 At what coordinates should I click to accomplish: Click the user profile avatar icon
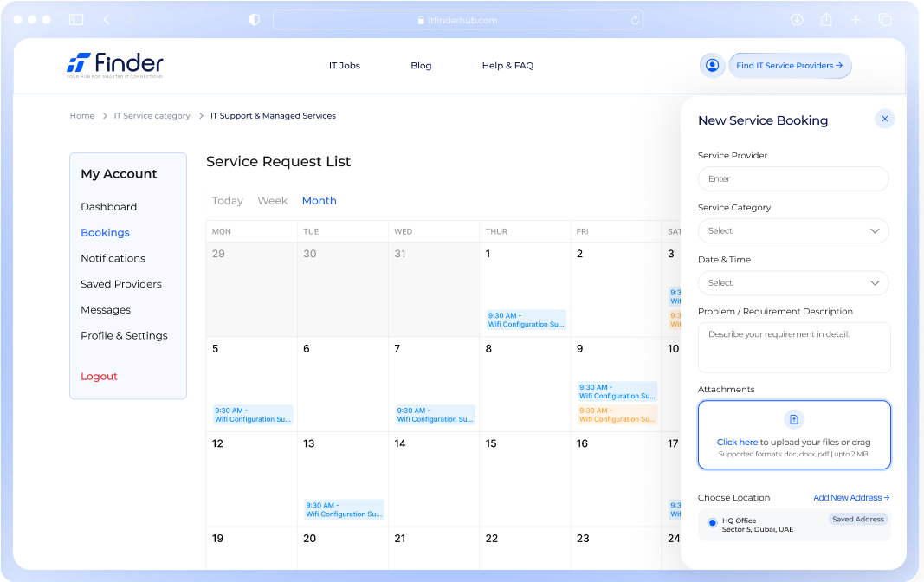[x=712, y=65]
